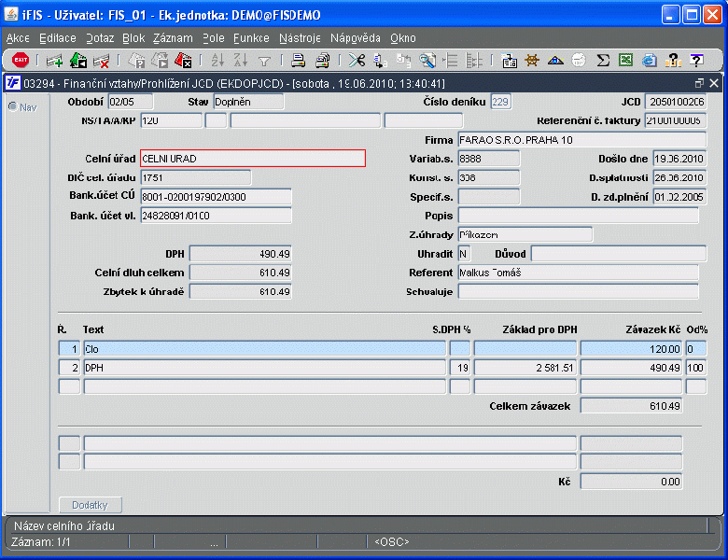
Task: Restore the inner EKDOPJCD window
Action: click(x=699, y=83)
